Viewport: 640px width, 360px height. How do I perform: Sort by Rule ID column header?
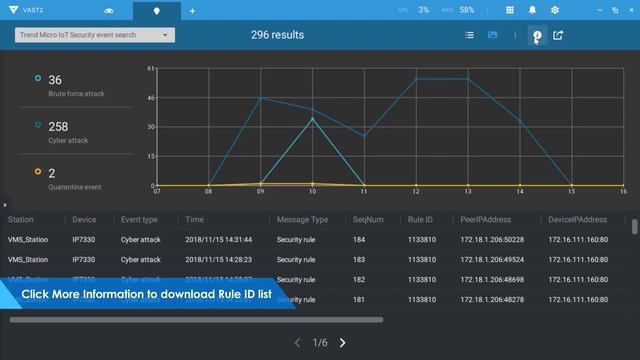tap(420, 220)
